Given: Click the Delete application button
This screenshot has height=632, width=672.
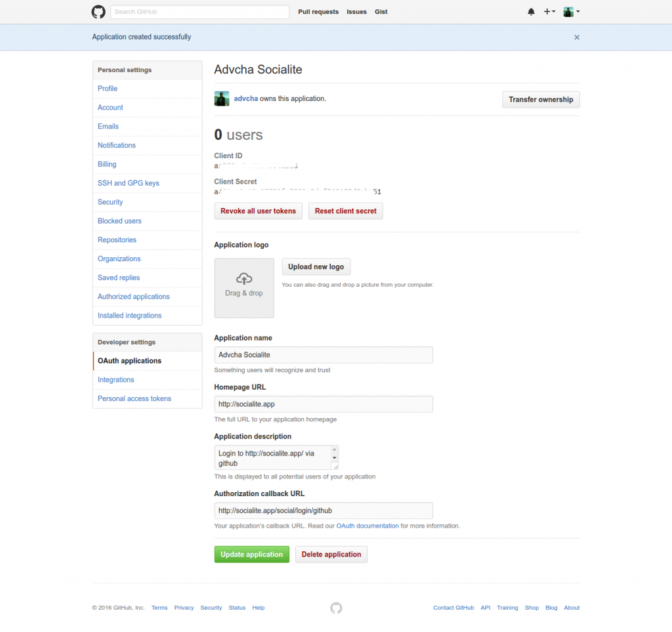Looking at the screenshot, I should coord(331,554).
